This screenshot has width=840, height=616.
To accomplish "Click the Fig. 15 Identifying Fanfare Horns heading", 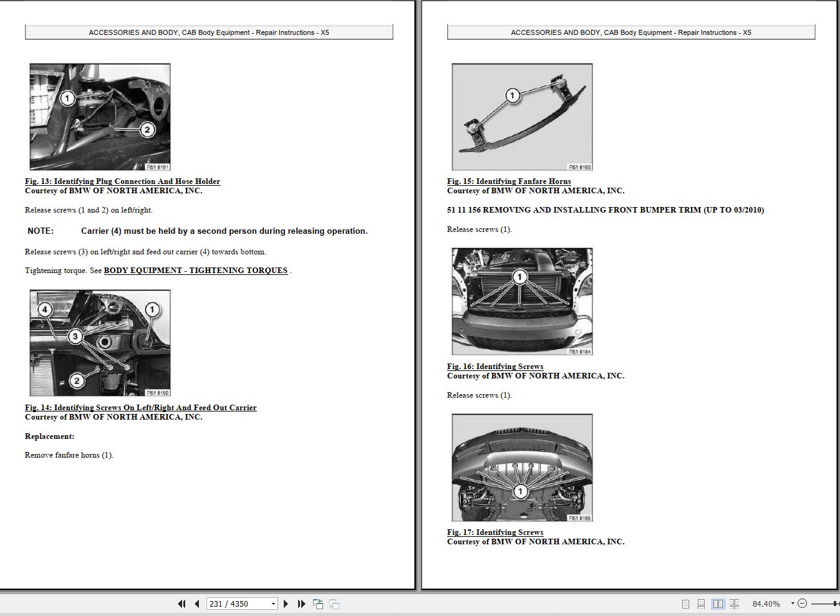I will pos(509,181).
